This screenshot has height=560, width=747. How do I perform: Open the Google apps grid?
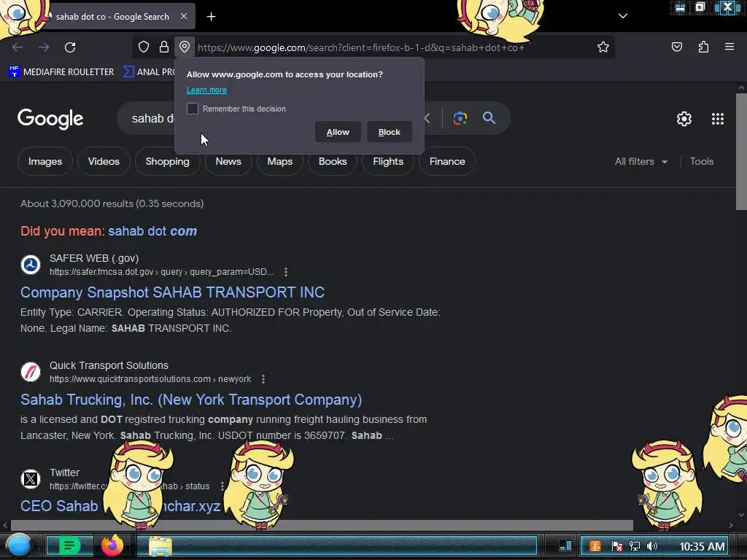(718, 119)
